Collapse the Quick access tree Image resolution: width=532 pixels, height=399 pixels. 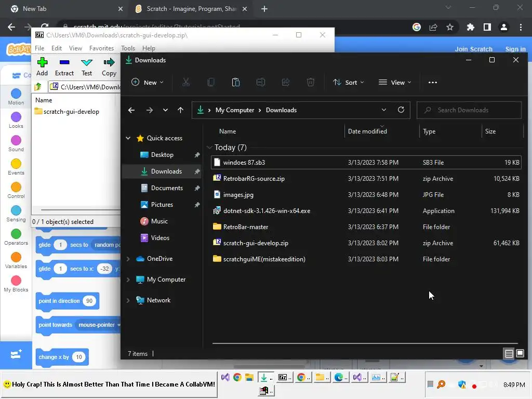tap(128, 138)
